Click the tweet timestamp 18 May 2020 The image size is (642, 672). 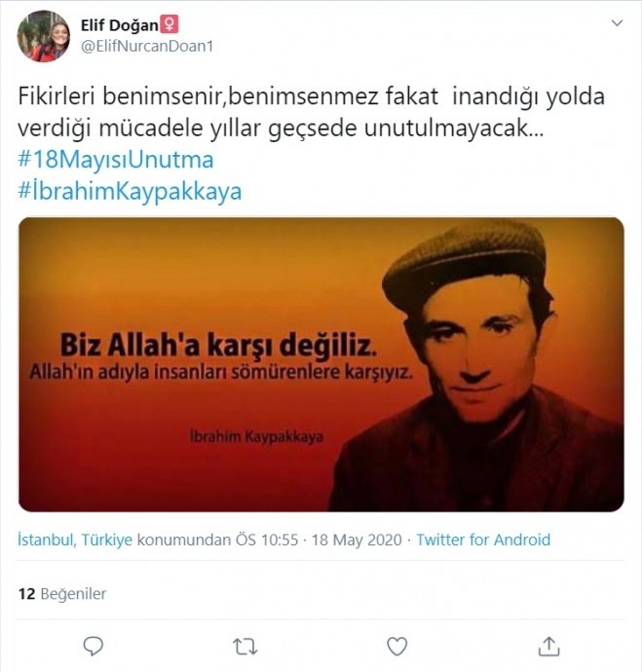pos(357,540)
